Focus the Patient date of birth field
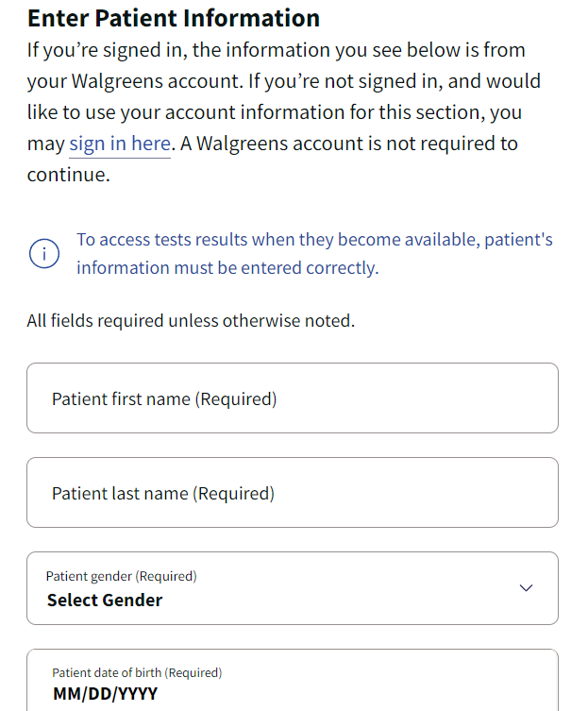Image resolution: width=588 pixels, height=711 pixels. click(293, 682)
